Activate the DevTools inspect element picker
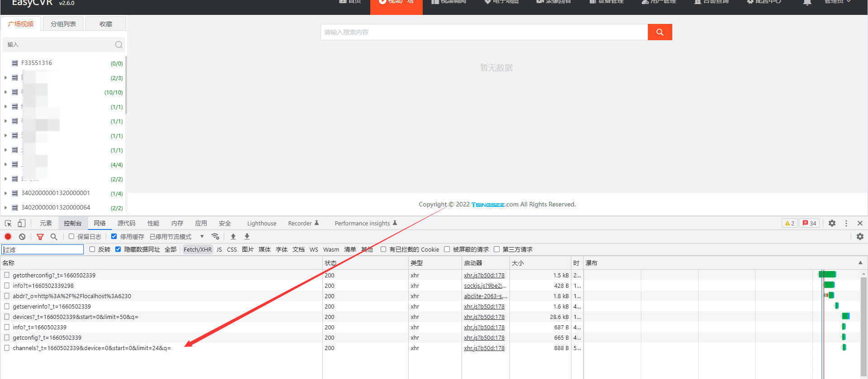 pos(8,223)
